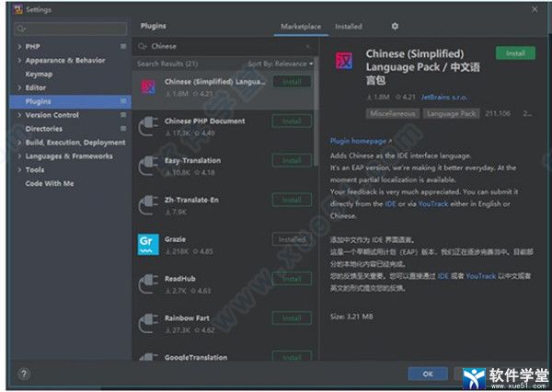Click the Chinese language pack icon in results
The image size is (552, 392).
pyautogui.click(x=148, y=86)
